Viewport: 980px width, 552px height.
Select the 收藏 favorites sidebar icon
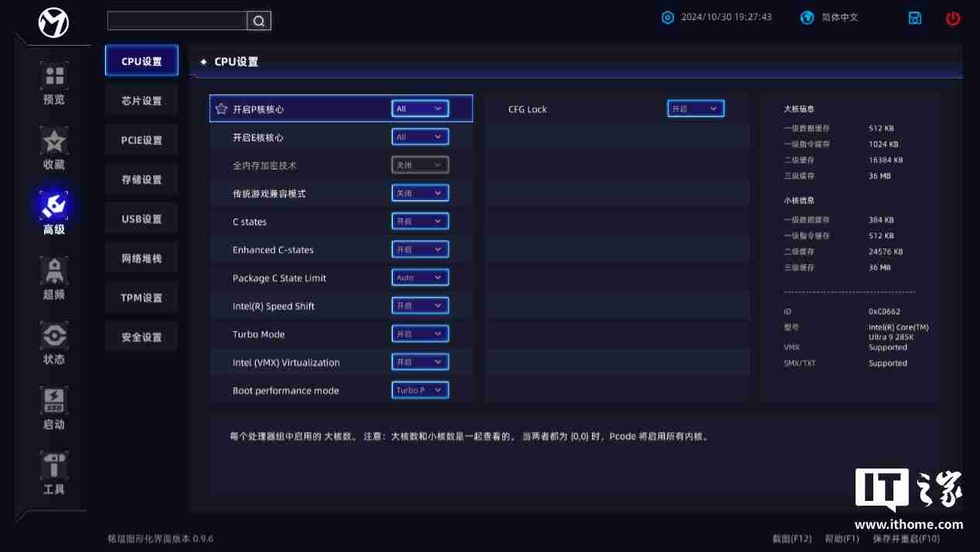point(53,148)
